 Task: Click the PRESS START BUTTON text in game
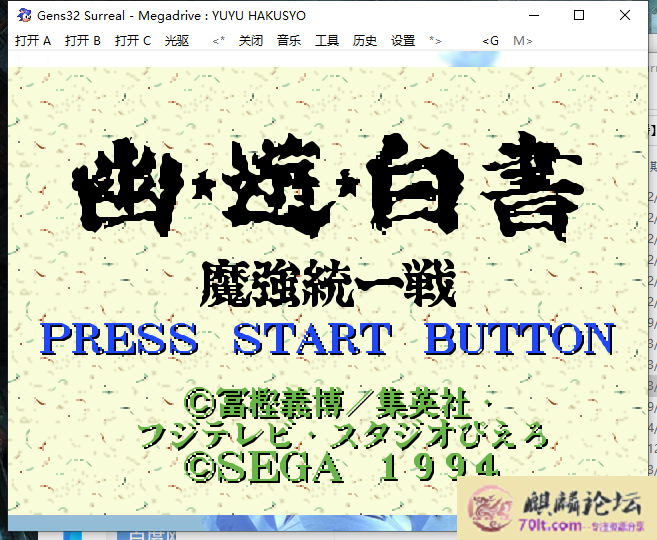point(328,339)
